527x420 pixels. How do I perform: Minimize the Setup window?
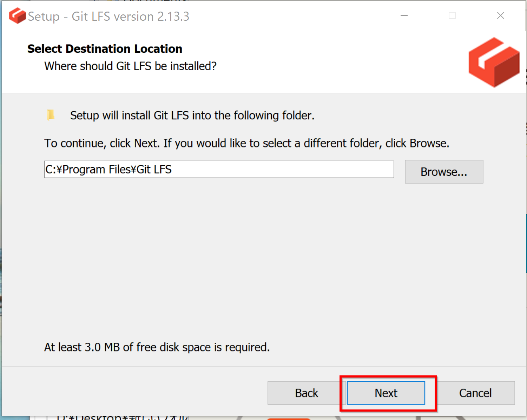(x=404, y=15)
